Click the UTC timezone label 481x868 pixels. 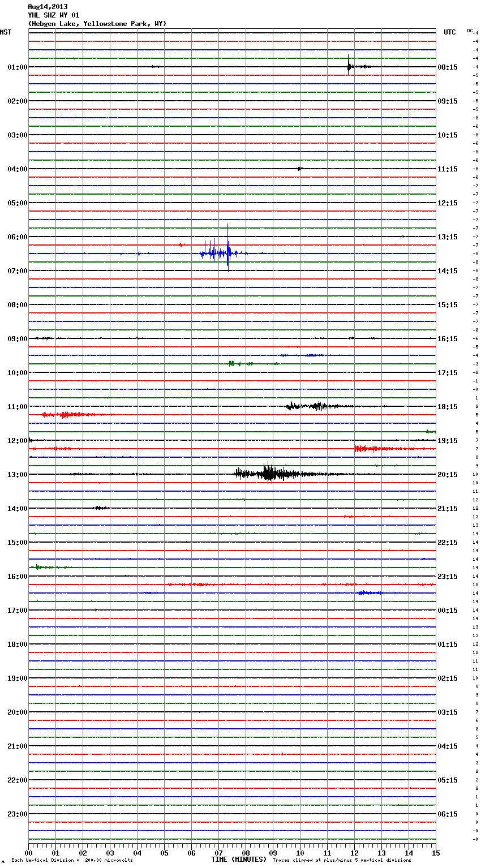[449, 32]
